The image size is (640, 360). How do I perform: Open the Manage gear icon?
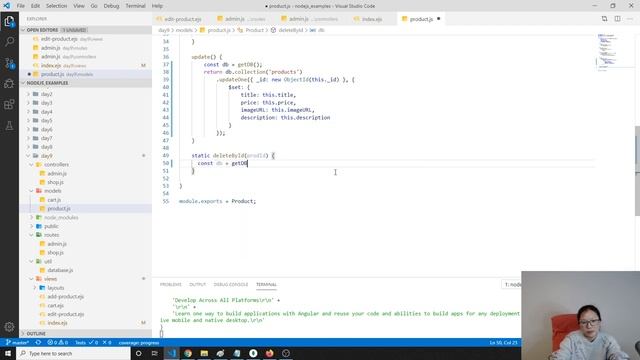[9, 327]
